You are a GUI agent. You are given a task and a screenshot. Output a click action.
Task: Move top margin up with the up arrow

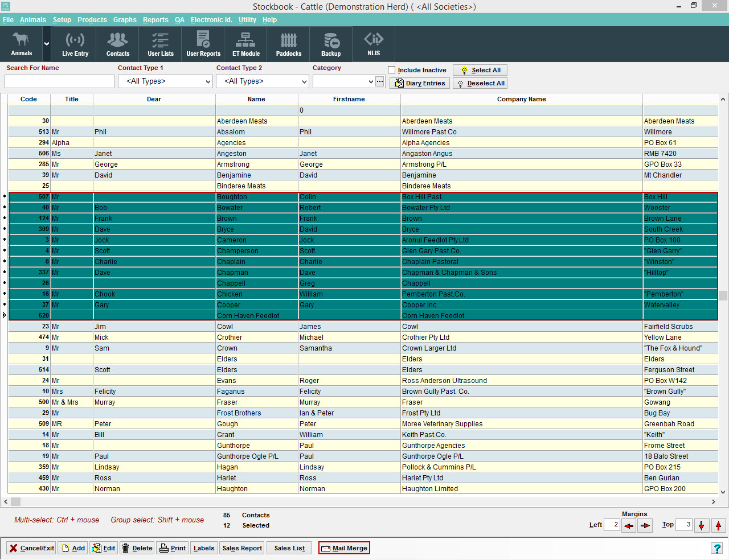719,525
